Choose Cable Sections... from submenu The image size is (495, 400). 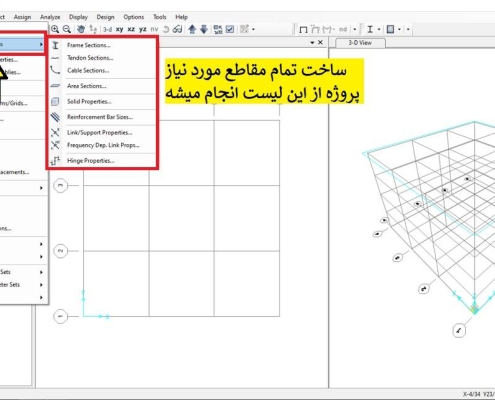102,71
